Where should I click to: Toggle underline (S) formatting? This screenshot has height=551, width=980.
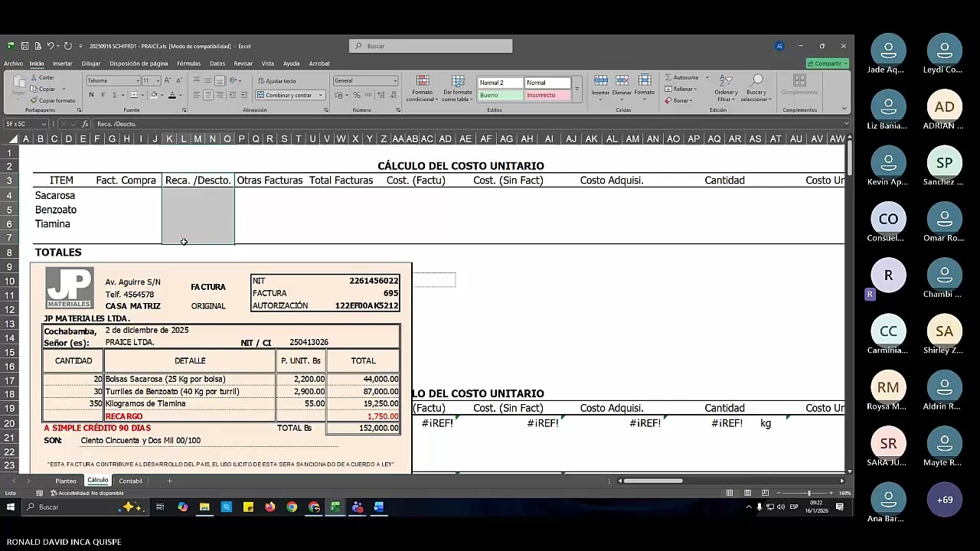coord(114,95)
